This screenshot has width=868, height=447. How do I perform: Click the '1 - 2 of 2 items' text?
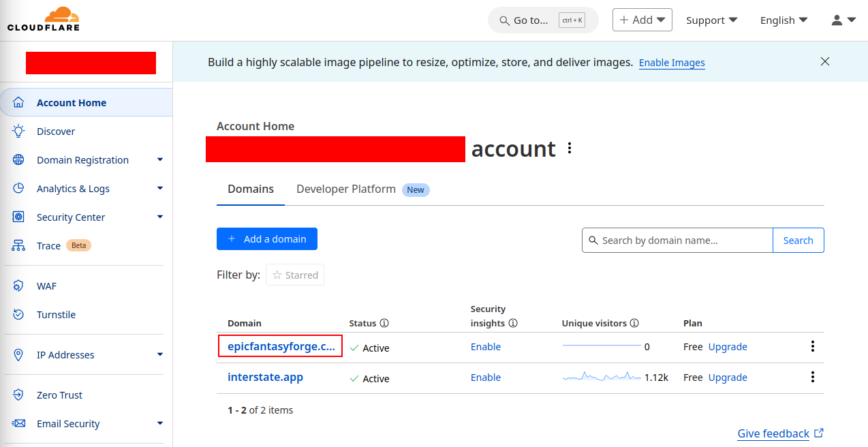[260, 410]
